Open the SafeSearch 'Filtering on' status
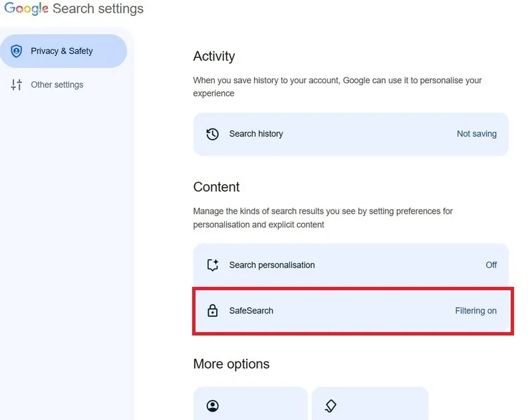The image size is (532, 420). click(x=475, y=311)
